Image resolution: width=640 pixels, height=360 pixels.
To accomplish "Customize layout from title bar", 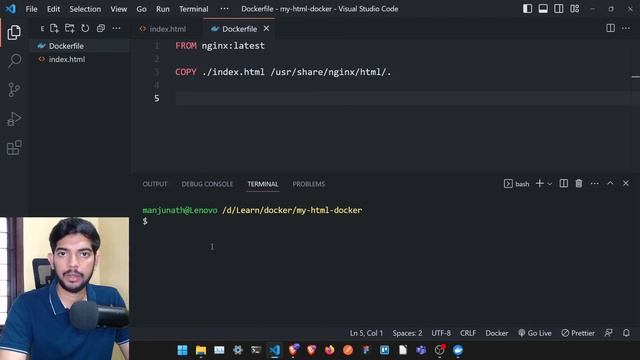I will (575, 9).
